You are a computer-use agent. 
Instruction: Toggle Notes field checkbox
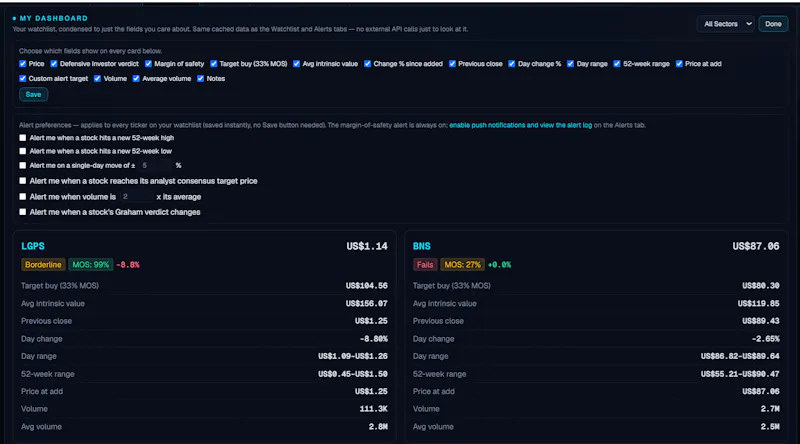point(201,79)
